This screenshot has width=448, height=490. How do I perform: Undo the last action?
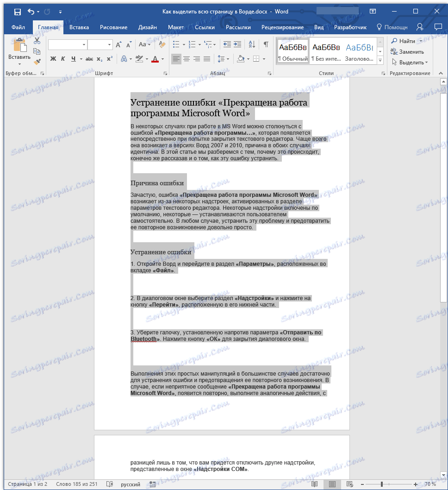click(x=31, y=12)
